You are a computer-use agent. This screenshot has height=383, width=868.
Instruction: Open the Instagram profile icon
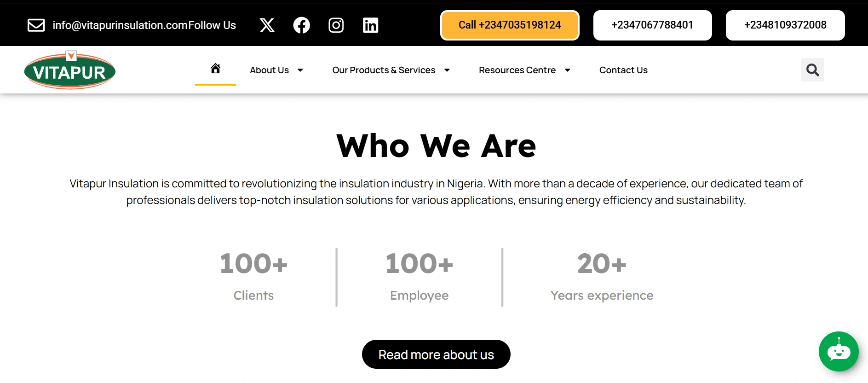[336, 25]
